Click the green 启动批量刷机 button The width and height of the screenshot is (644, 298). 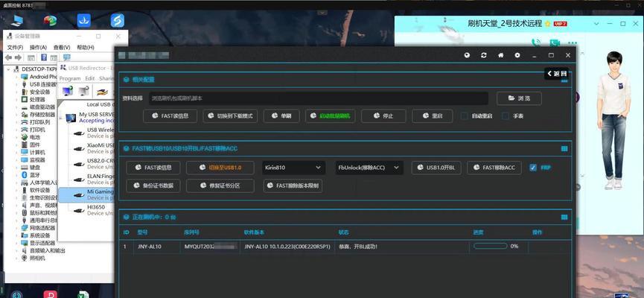click(x=331, y=116)
